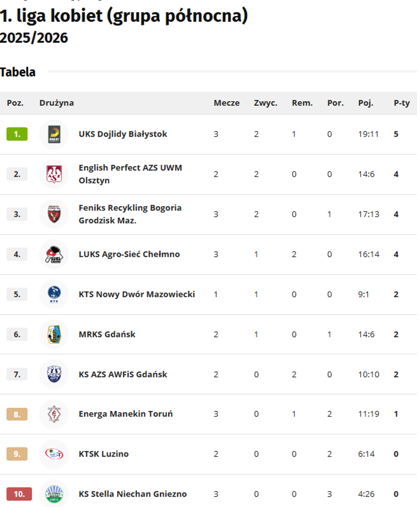Click the green position 1 badge
Viewport: 420px width, 507px height.
[17, 134]
